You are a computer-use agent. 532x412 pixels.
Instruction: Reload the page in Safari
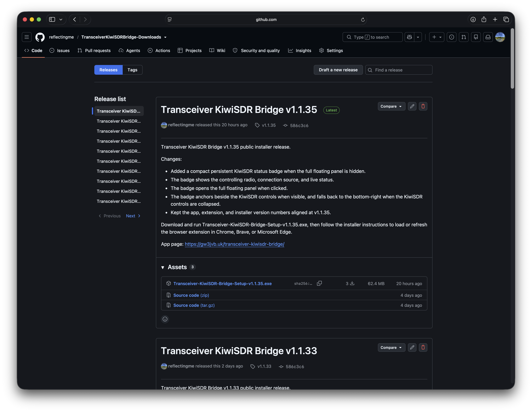pyautogui.click(x=363, y=19)
